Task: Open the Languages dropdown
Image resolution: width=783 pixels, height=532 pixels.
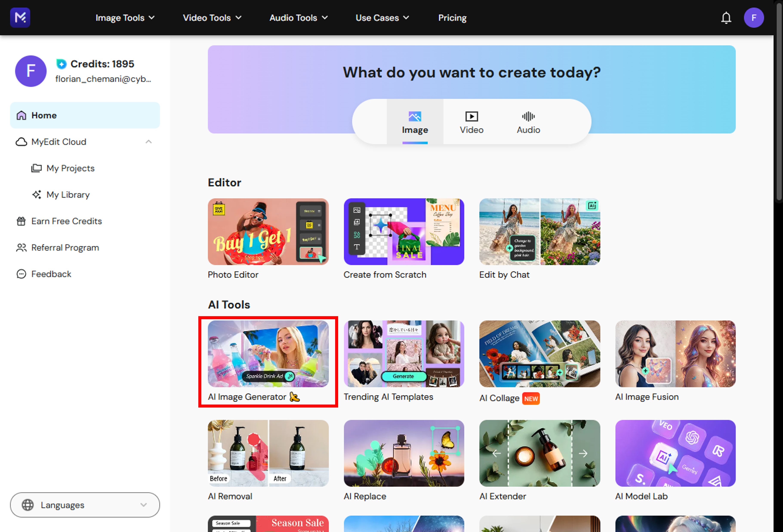Action: 85,505
